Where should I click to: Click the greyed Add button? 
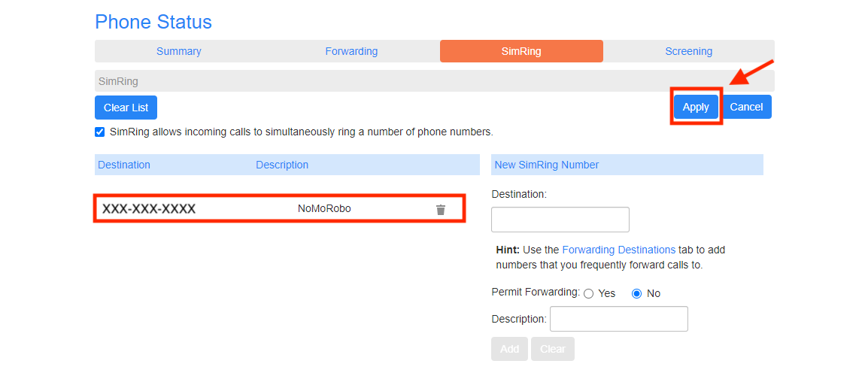pos(509,349)
